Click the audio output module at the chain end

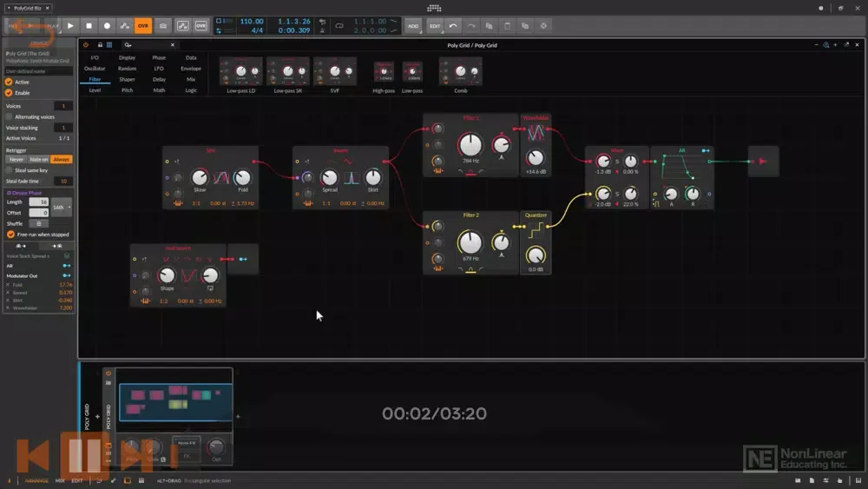[763, 162]
